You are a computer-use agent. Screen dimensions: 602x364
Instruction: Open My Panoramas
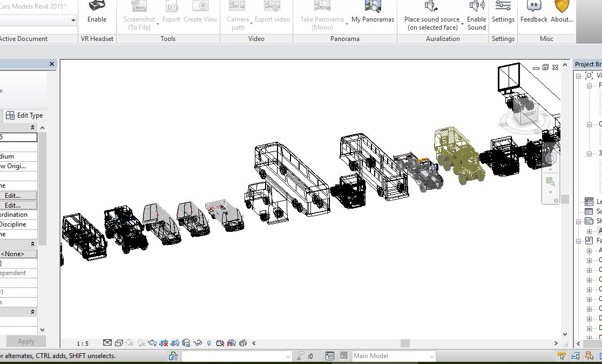coord(373,6)
